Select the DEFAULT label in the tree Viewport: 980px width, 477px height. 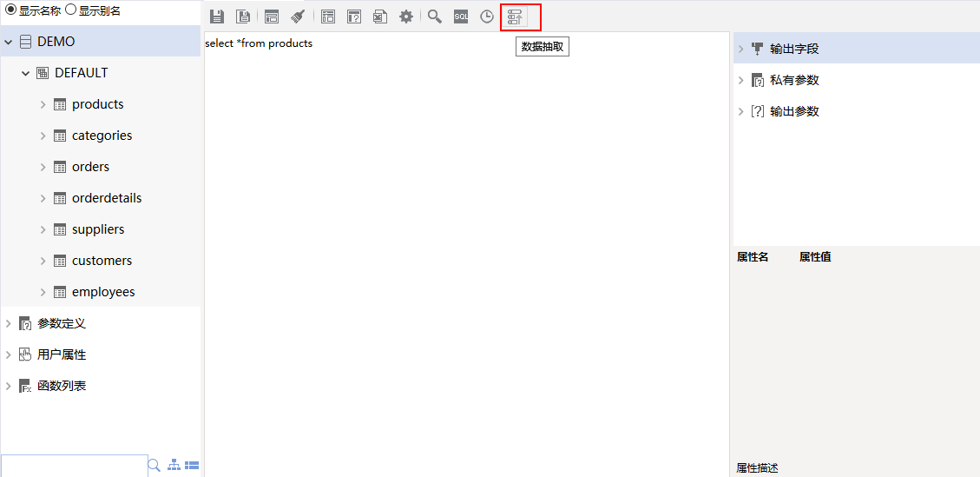tap(82, 73)
